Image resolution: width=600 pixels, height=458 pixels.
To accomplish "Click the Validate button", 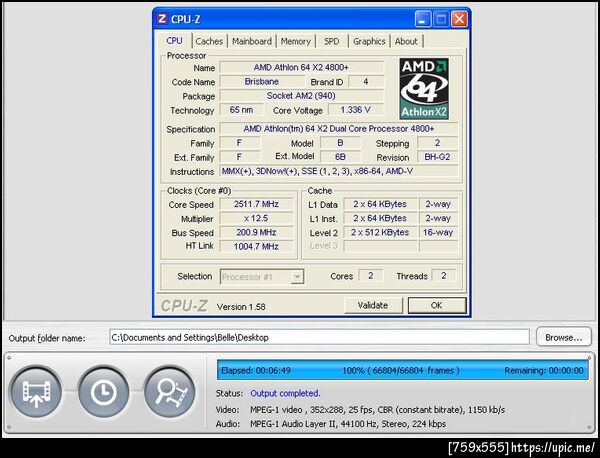I will pyautogui.click(x=373, y=305).
